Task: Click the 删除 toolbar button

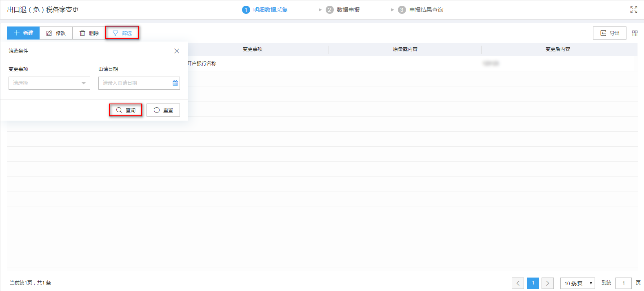Action: click(x=89, y=33)
